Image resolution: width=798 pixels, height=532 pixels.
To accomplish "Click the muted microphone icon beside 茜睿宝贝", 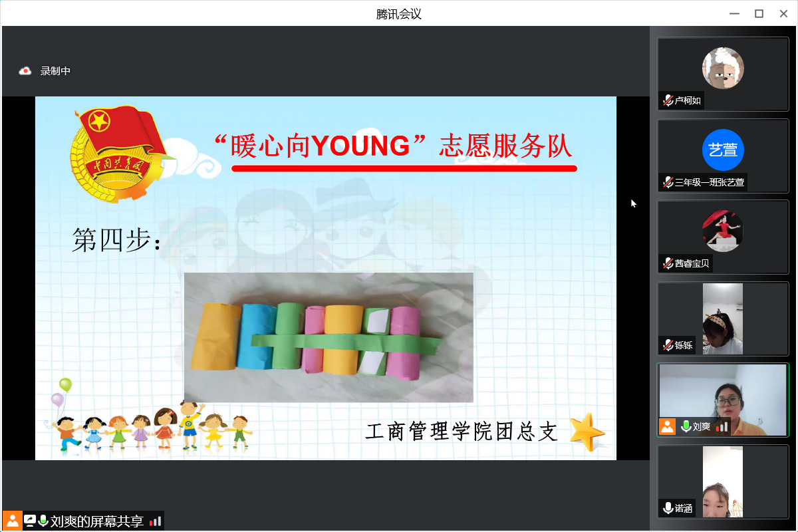I will [668, 263].
